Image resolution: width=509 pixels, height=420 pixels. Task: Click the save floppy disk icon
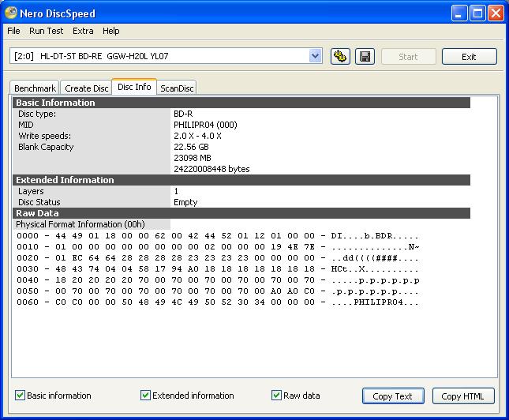(365, 57)
